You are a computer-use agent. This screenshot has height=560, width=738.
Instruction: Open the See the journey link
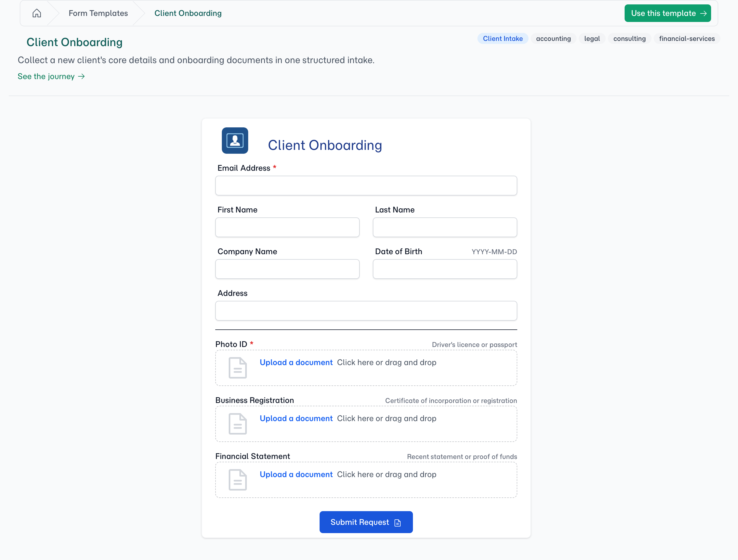click(51, 76)
